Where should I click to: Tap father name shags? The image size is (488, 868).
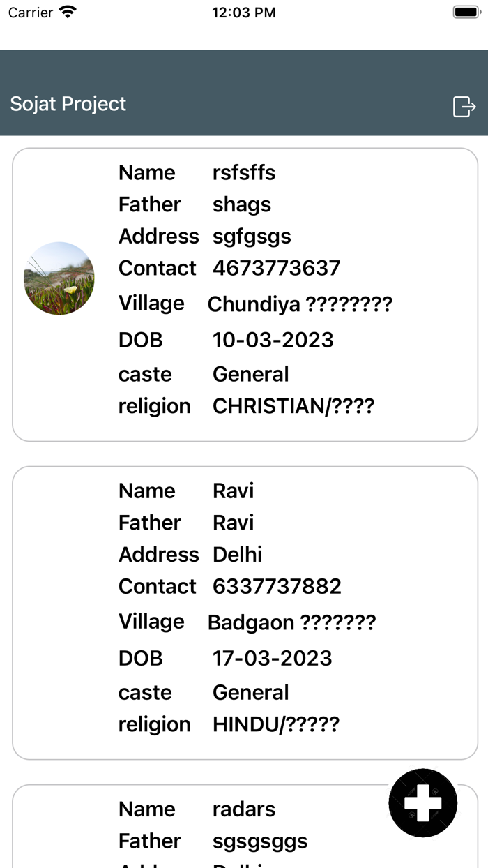(241, 204)
